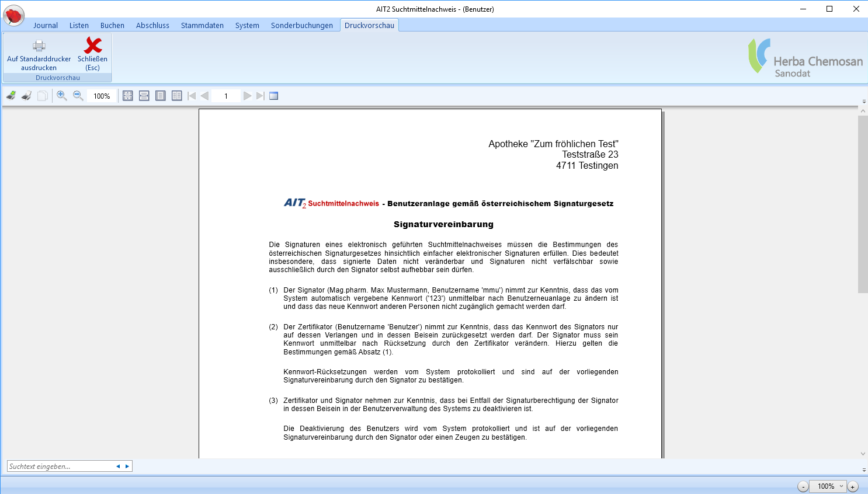Jump to the last page
This screenshot has height=494, width=868.
pos(261,96)
